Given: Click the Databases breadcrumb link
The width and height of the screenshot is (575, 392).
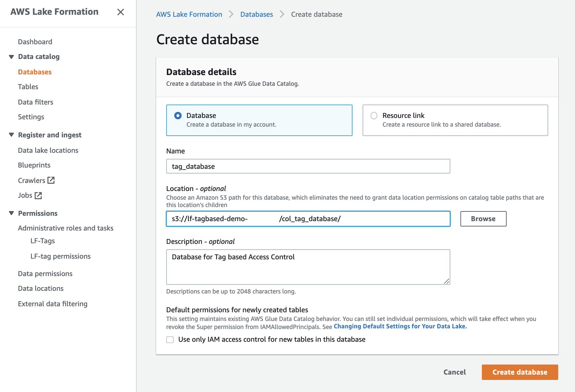Looking at the screenshot, I should click(256, 14).
